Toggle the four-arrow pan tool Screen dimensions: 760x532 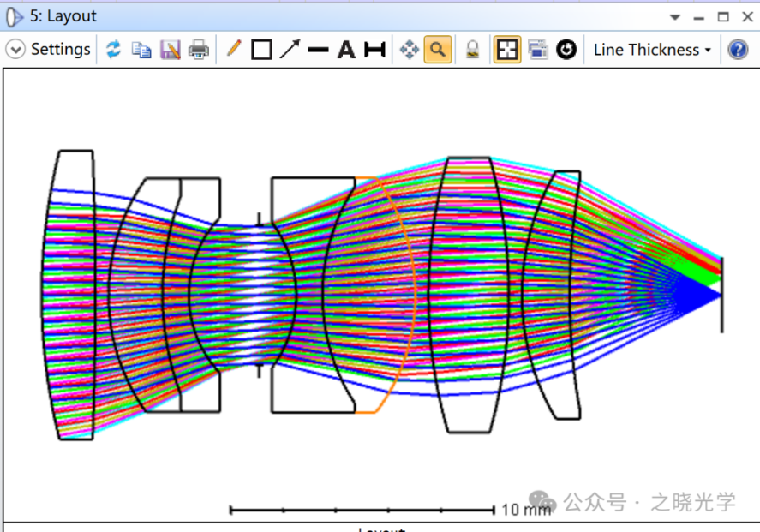click(x=409, y=50)
